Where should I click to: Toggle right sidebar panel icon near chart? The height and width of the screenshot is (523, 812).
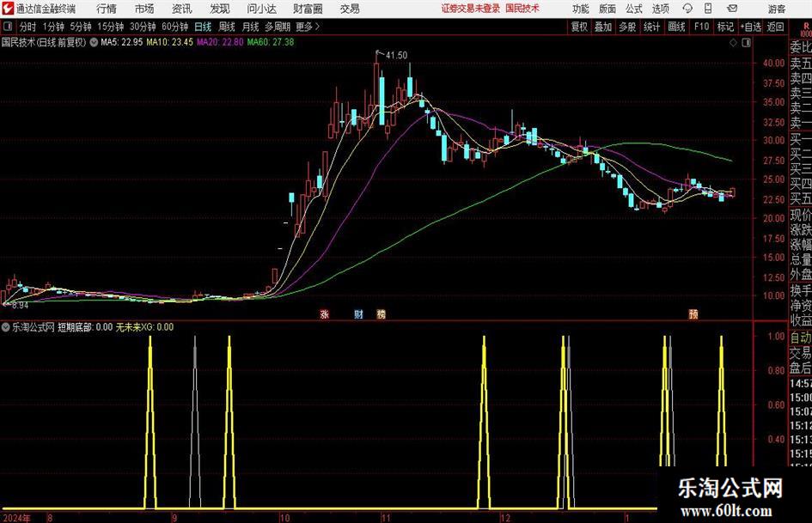tap(746, 42)
